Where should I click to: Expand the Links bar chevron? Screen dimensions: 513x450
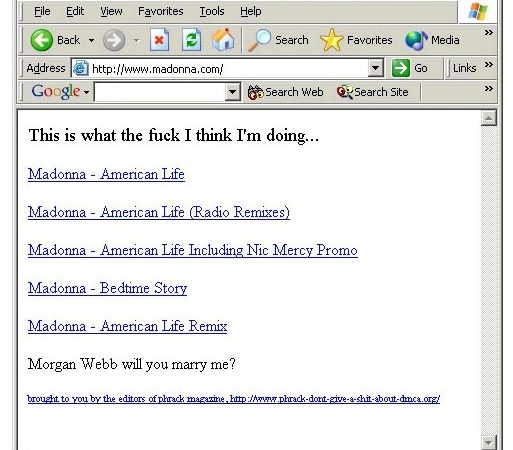click(489, 64)
